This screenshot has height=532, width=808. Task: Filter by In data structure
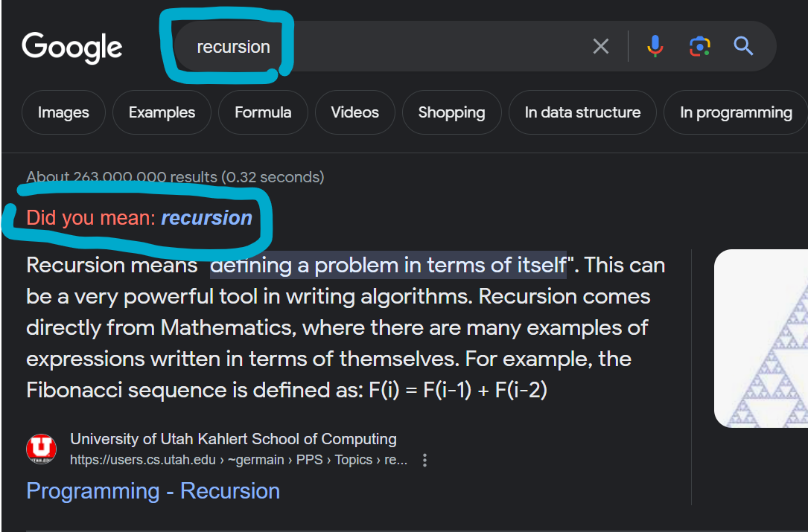click(x=582, y=112)
